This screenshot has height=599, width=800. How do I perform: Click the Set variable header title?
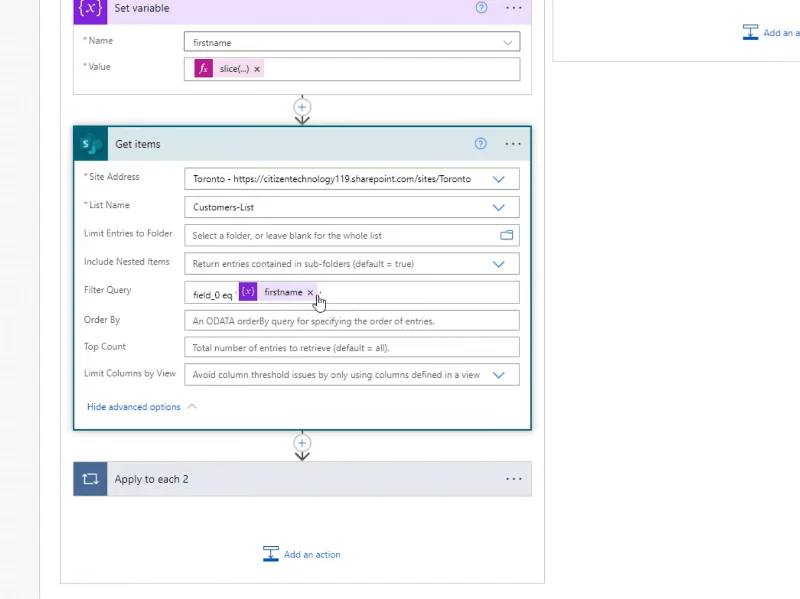pyautogui.click(x=142, y=8)
